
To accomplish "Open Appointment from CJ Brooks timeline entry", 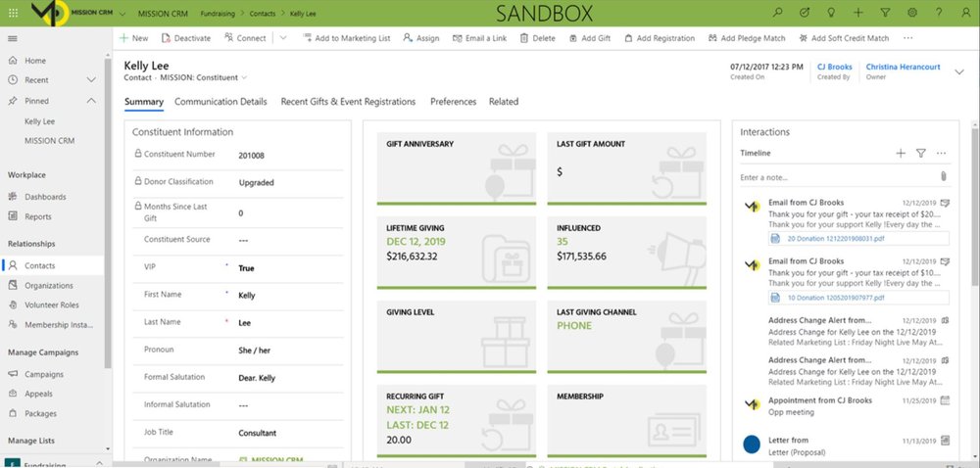I will point(846,406).
